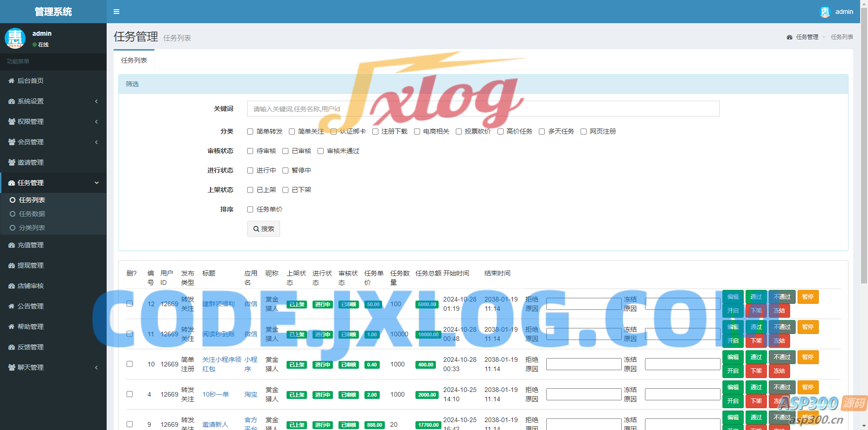This screenshot has height=430, width=868.
Task: Click the users icon beside 邀请管理
Action: click(x=12, y=162)
